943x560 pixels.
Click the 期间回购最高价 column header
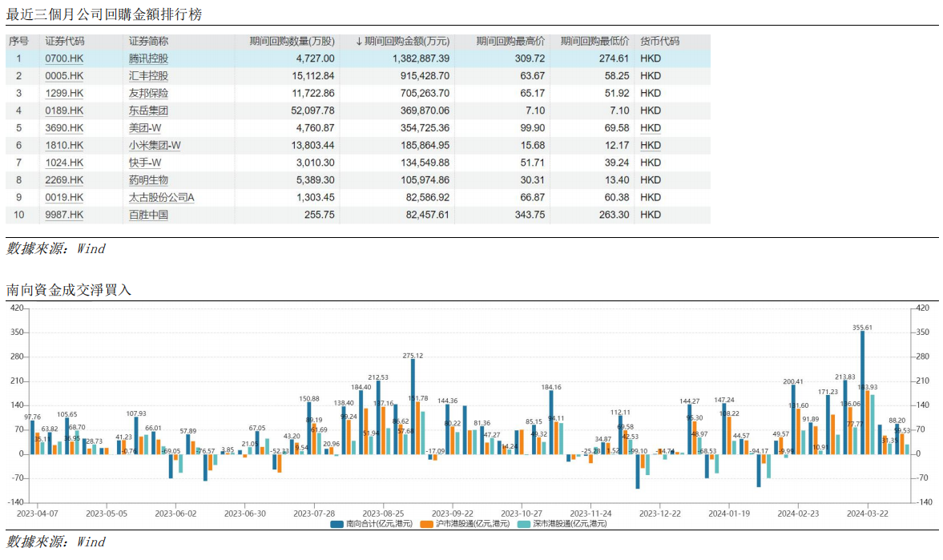pyautogui.click(x=510, y=42)
